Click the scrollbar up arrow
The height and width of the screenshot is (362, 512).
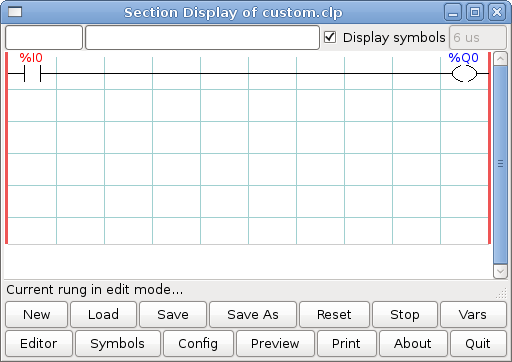pos(500,59)
